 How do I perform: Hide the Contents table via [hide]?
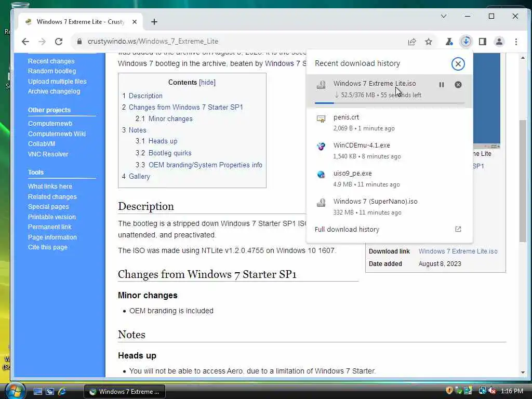[207, 83]
